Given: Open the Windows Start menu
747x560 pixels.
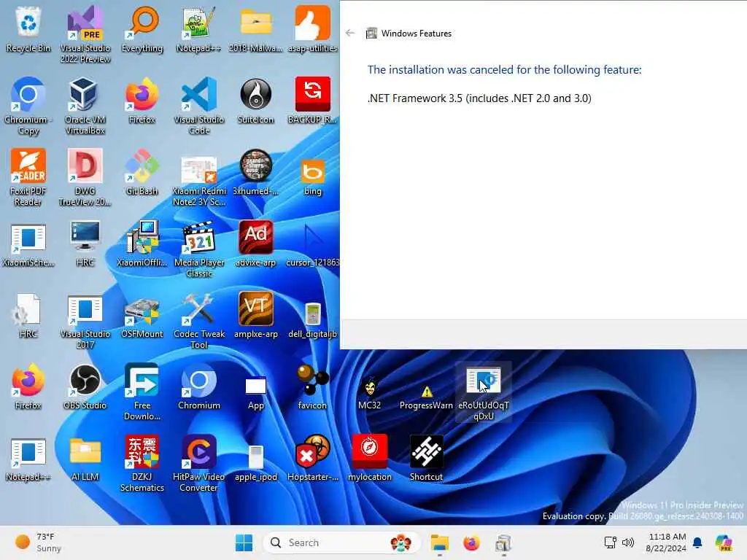Looking at the screenshot, I should pyautogui.click(x=244, y=542).
